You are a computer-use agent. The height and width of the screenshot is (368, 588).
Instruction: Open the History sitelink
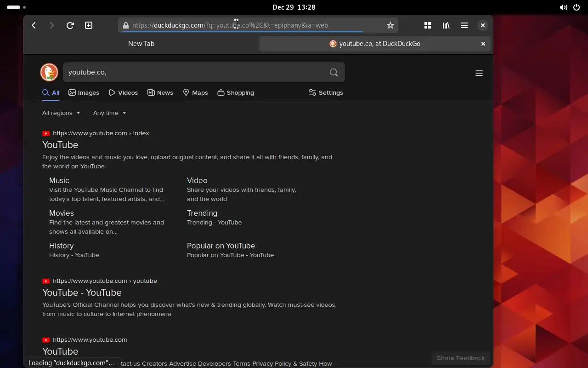pyautogui.click(x=61, y=246)
